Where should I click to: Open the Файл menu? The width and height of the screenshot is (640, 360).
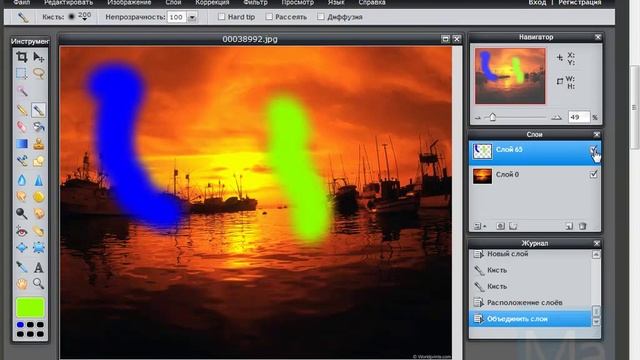pyautogui.click(x=21, y=2)
